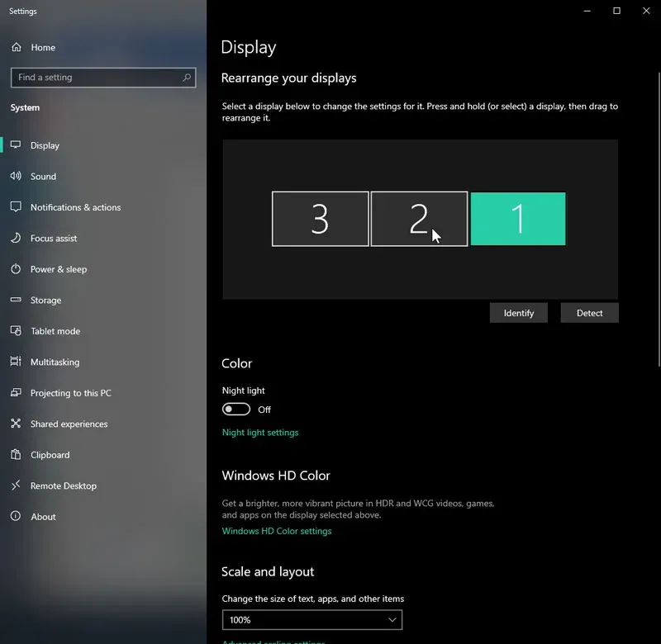Click the Detect button

point(589,313)
